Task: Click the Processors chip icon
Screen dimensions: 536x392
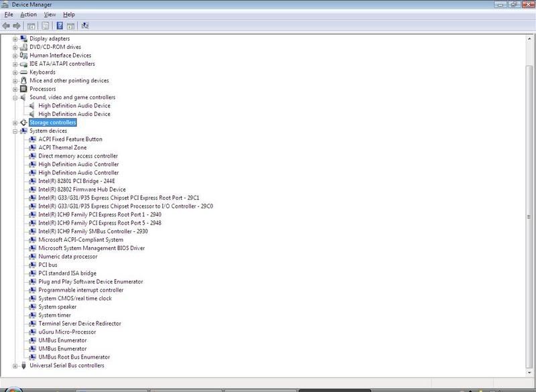Action: point(23,89)
